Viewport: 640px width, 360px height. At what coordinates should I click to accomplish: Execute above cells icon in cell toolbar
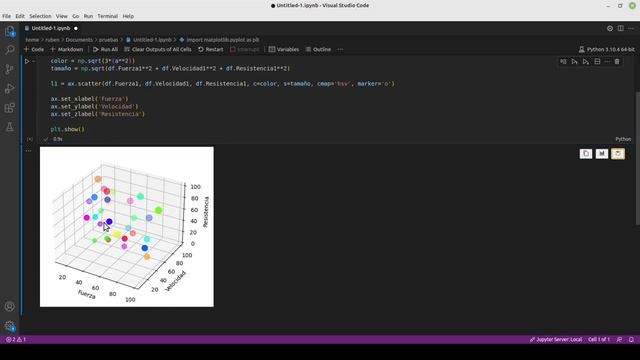coord(574,62)
